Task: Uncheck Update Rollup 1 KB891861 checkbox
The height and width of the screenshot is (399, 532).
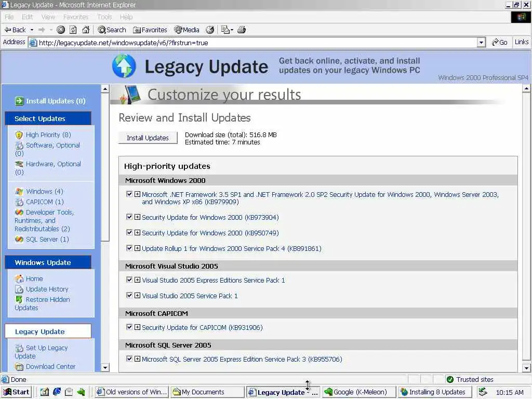Action: coord(129,248)
